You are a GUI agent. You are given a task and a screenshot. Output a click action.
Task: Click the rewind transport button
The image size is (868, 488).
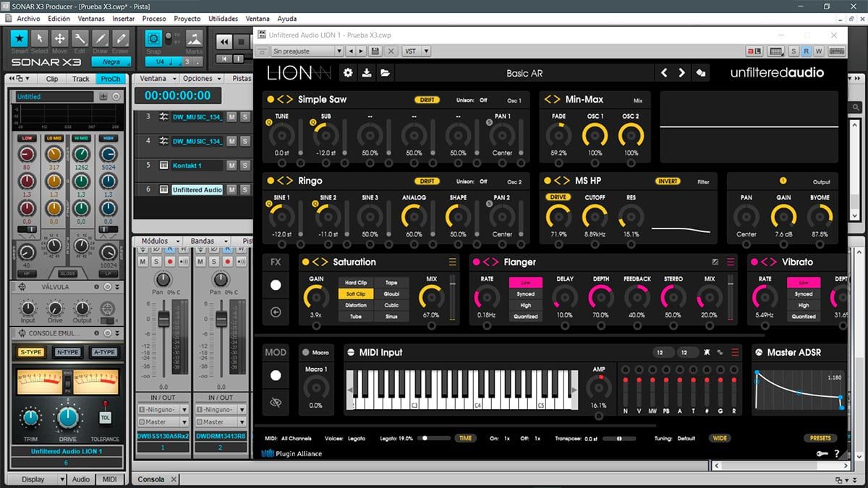point(226,41)
